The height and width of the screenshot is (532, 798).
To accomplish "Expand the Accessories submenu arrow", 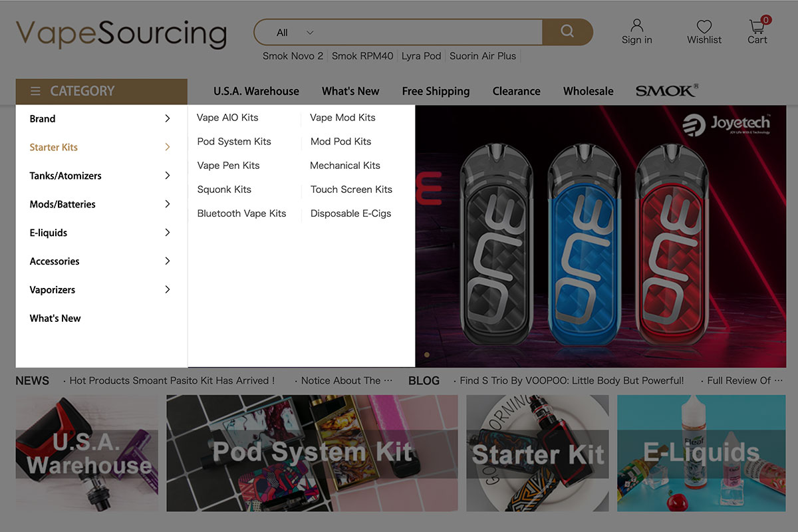I will pyautogui.click(x=167, y=261).
